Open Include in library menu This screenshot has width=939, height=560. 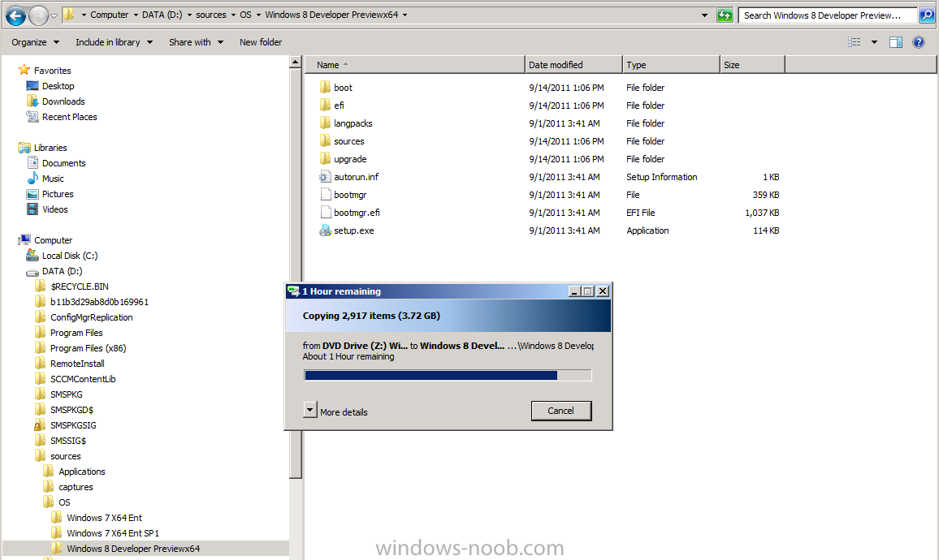click(x=114, y=42)
